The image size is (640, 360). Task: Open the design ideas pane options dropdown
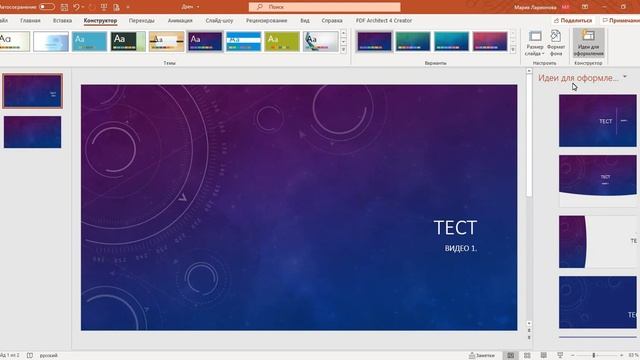tap(625, 77)
